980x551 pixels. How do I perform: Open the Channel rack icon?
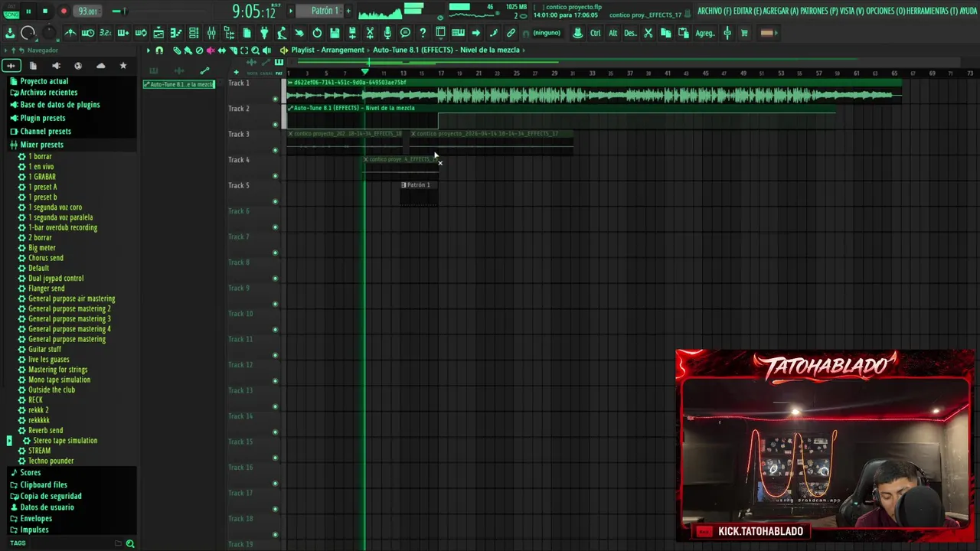(x=194, y=33)
